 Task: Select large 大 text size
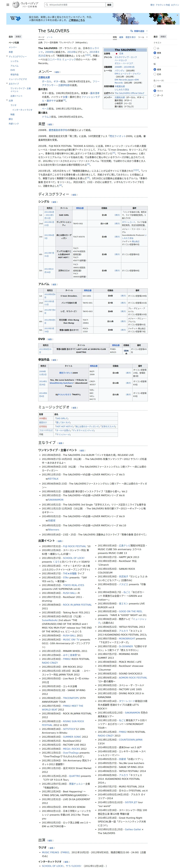155,58
